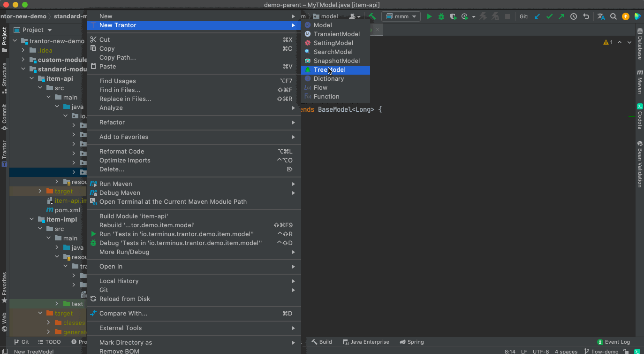Click Reformat Code in context menu
644x354 pixels.
(194, 151)
